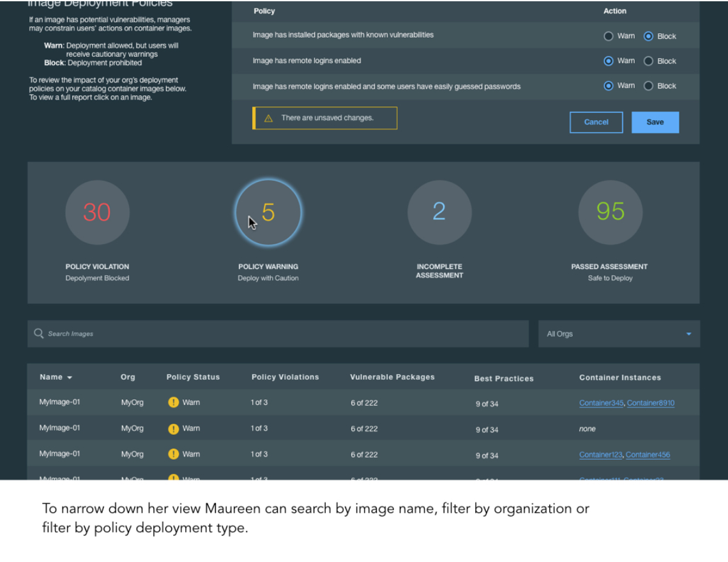Click the Search Images input field
The image size is (728, 562).
point(278,333)
